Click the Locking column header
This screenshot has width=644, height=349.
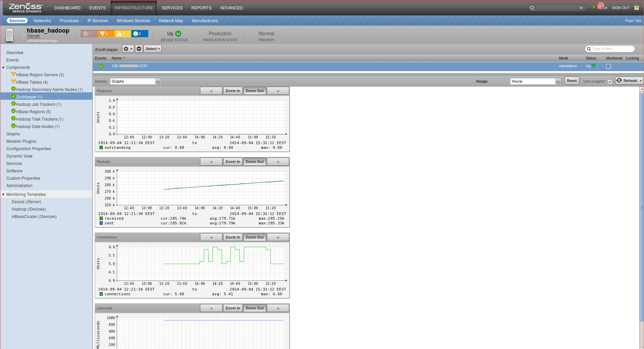633,58
